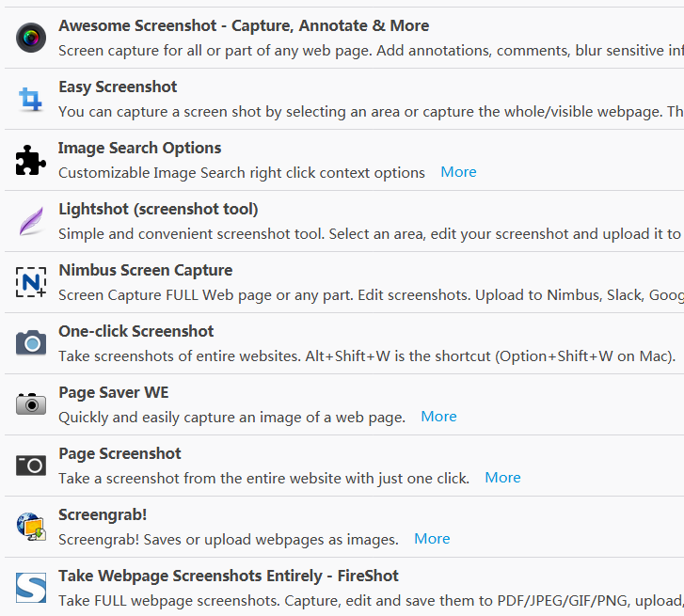Click the Nimbus Screen Capture N icon
Screen dimensions: 684x616
coord(31,282)
